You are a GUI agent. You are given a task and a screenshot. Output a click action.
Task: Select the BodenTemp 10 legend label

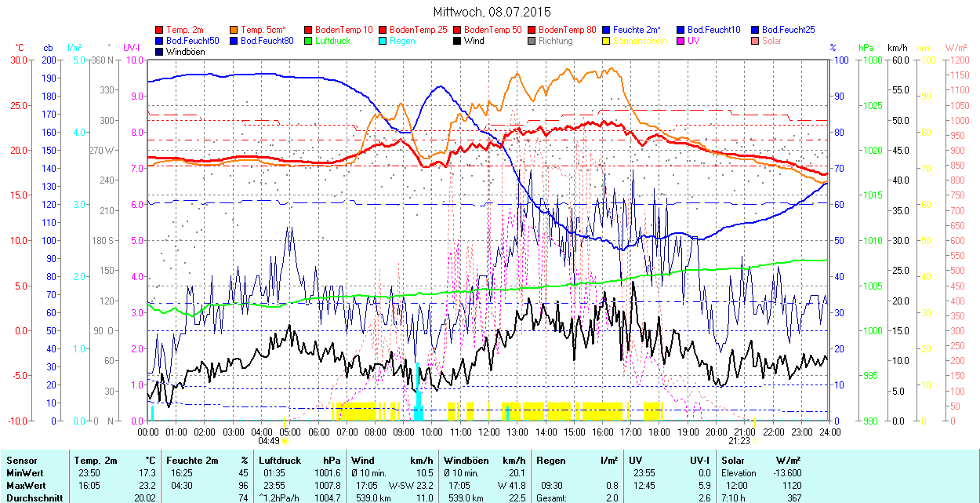point(343,30)
